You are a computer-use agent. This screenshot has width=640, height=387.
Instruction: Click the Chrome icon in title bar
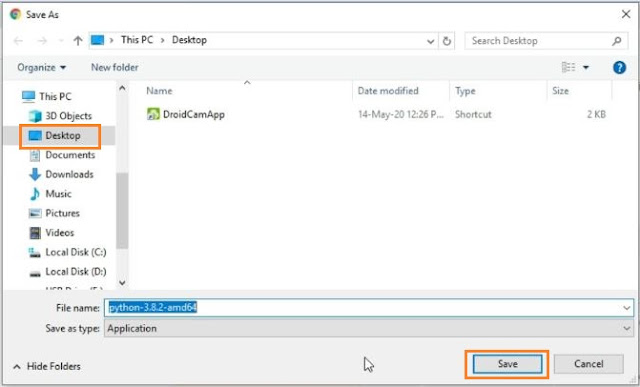[x=16, y=14]
